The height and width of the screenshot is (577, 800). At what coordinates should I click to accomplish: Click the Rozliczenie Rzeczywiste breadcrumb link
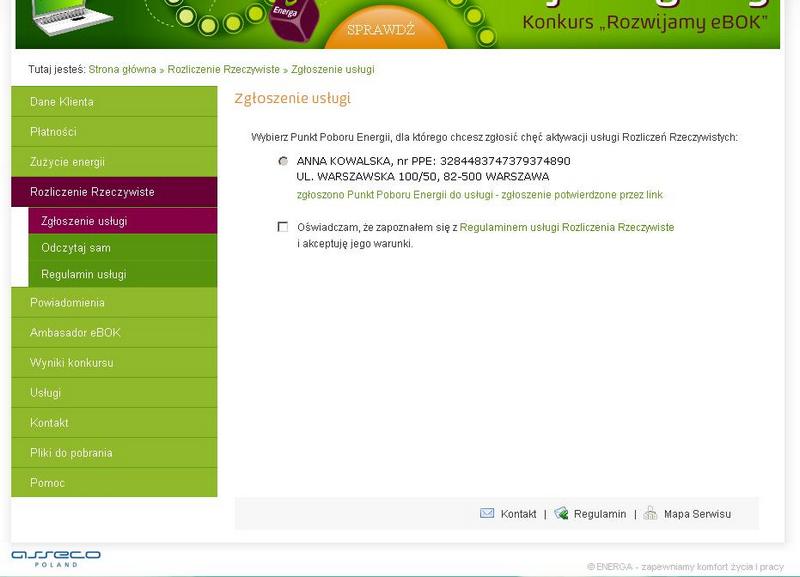[223, 70]
